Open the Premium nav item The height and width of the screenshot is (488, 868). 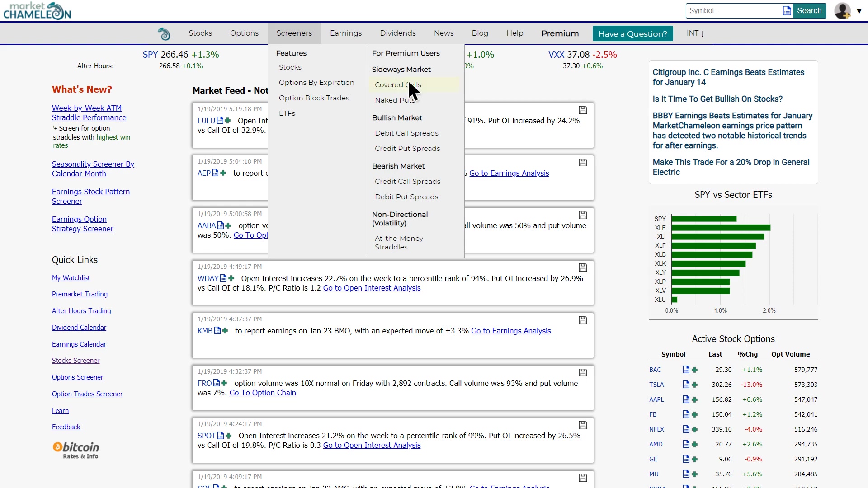click(x=560, y=33)
